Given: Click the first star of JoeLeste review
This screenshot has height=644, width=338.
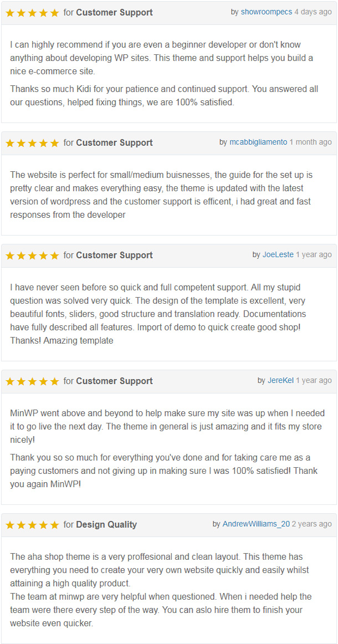Looking at the screenshot, I should click(x=10, y=256).
